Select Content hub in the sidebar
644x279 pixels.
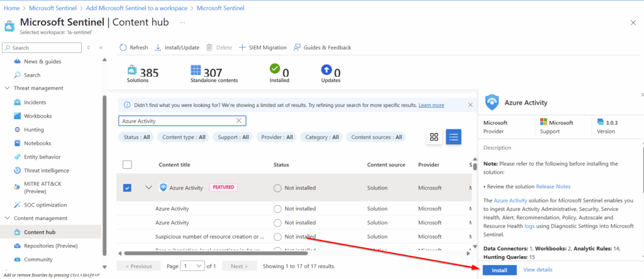tap(40, 232)
